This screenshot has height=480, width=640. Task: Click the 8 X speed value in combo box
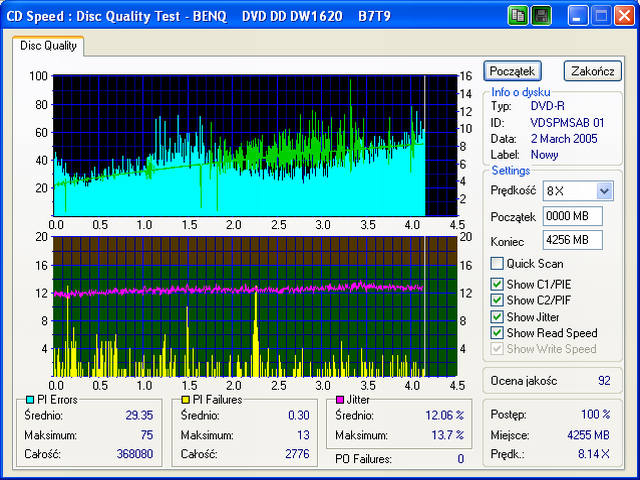555,191
